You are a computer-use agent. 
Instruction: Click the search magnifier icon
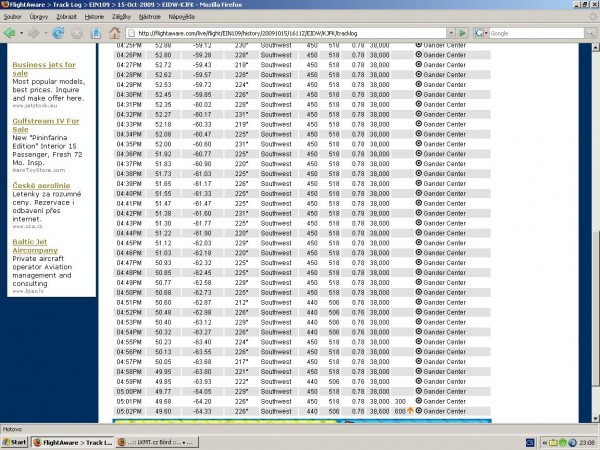coord(590,33)
